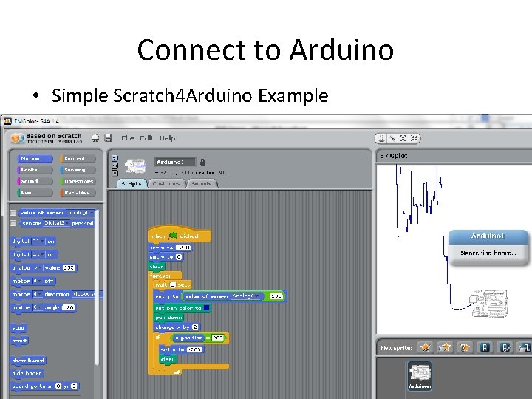Select the Looks block category

pyautogui.click(x=35, y=170)
